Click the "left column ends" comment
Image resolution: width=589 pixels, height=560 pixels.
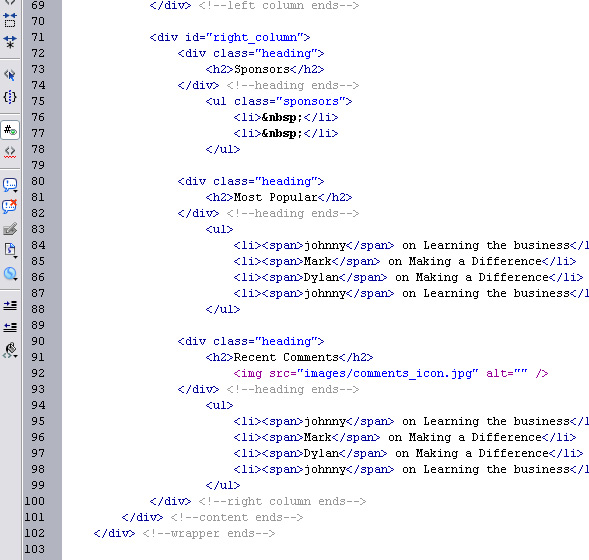(x=279, y=6)
